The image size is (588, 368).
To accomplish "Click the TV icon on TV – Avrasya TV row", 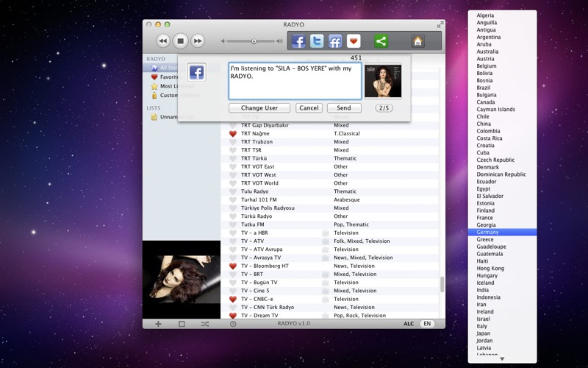I will pos(326,258).
